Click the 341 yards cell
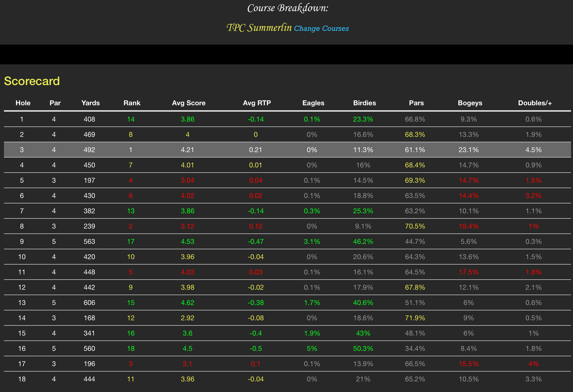 tap(89, 333)
